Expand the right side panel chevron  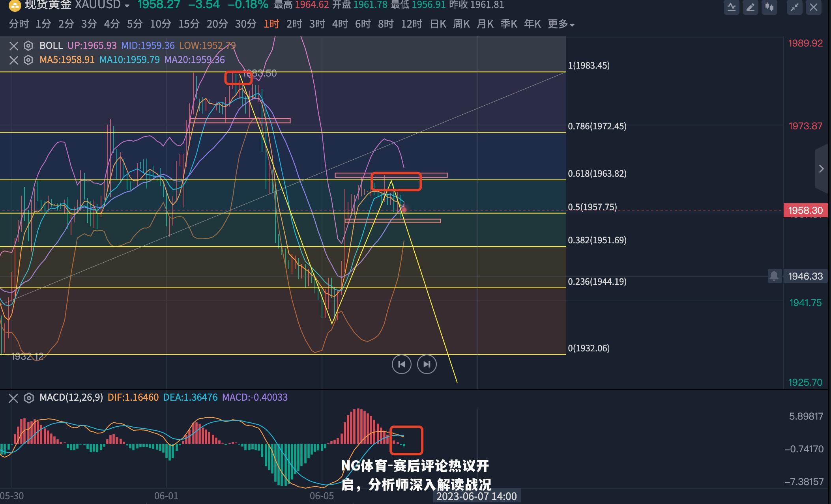pos(822,169)
